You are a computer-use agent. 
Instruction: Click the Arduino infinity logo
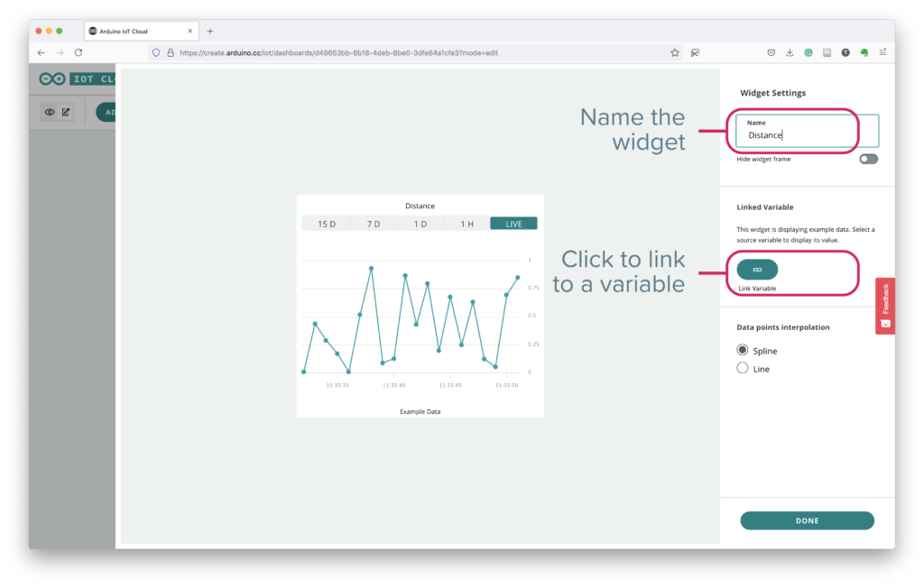(x=52, y=78)
